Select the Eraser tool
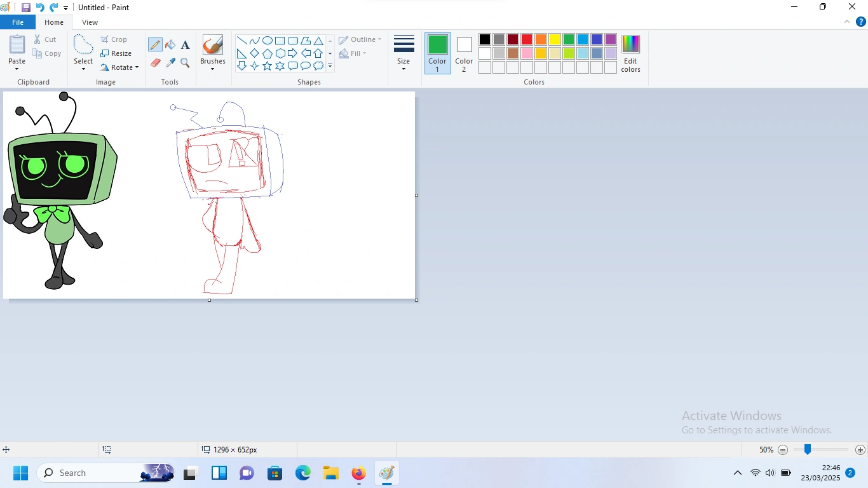This screenshot has width=868, height=488. pyautogui.click(x=155, y=63)
